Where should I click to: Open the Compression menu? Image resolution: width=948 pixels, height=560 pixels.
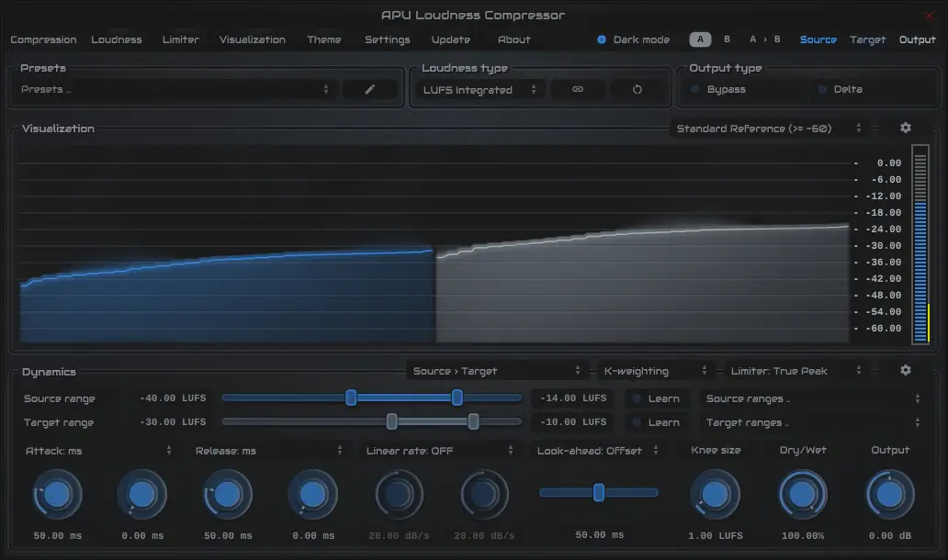point(43,39)
